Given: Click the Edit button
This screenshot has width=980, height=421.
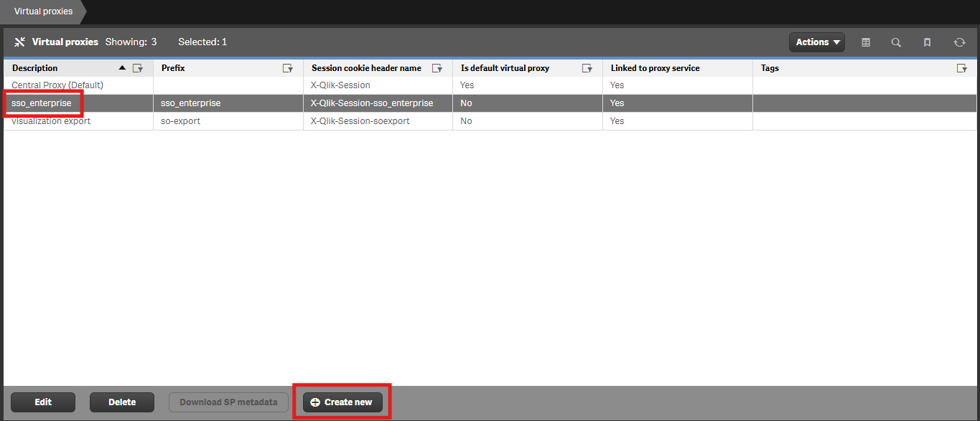Looking at the screenshot, I should tap(42, 402).
